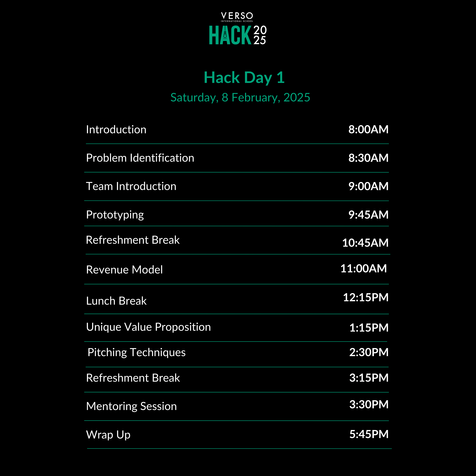Select the Revenue Model item
Screen dimensions: 476x476
point(124,270)
